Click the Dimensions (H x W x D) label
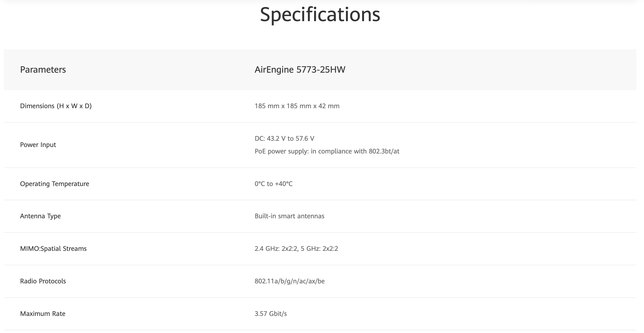Screen dimensions: 644x333 pyautogui.click(x=56, y=106)
